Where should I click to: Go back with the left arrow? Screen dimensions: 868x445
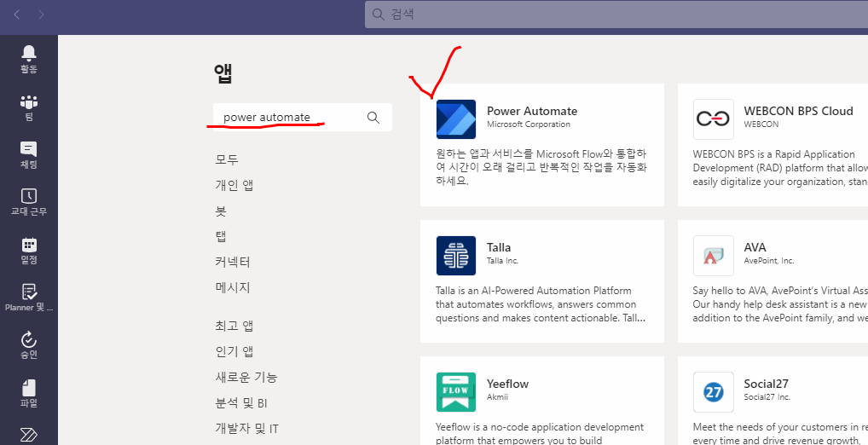17,14
